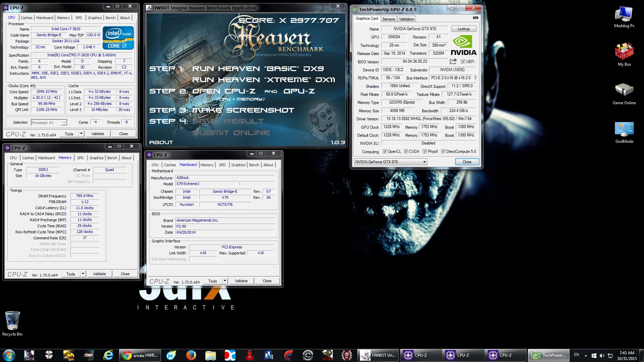Open the Processor #1 selection dropdown

(x=64, y=123)
